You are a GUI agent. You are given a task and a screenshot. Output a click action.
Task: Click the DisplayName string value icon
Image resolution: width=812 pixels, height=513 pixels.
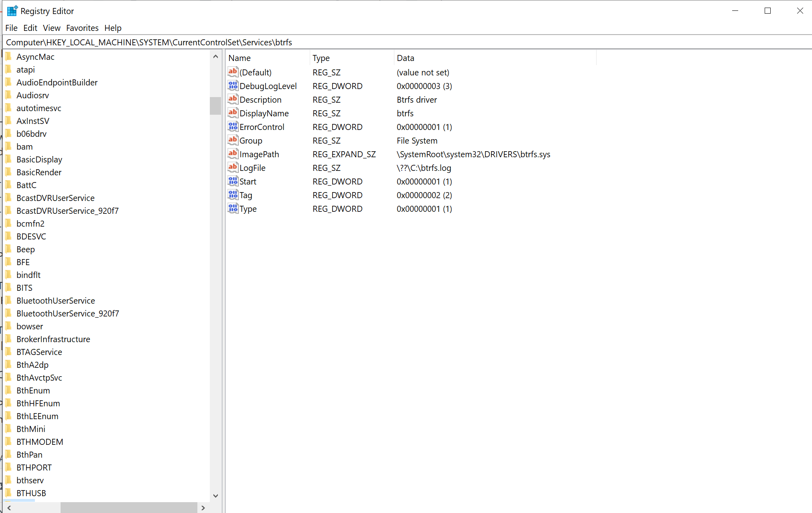click(x=233, y=113)
